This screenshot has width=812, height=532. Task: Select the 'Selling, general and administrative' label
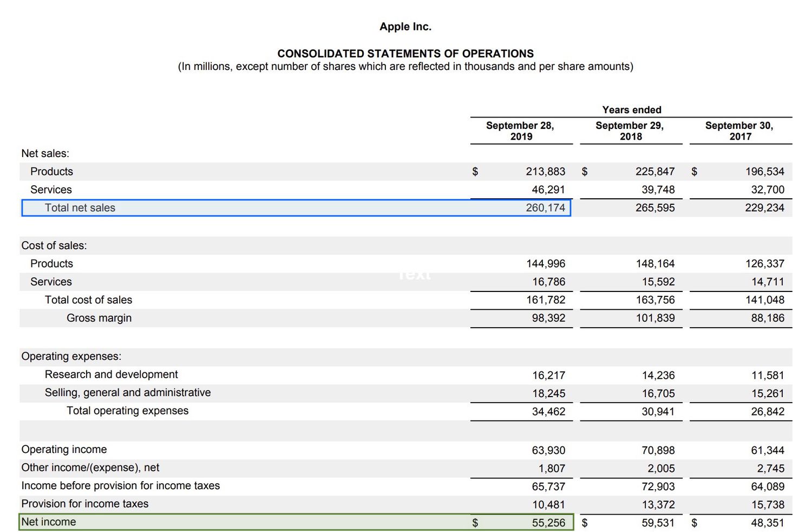(x=128, y=393)
